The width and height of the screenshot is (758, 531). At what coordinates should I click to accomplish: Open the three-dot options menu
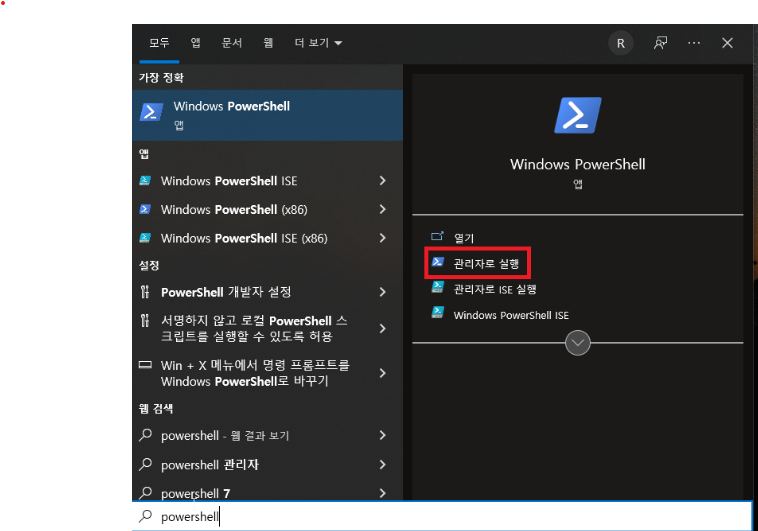pyautogui.click(x=694, y=43)
